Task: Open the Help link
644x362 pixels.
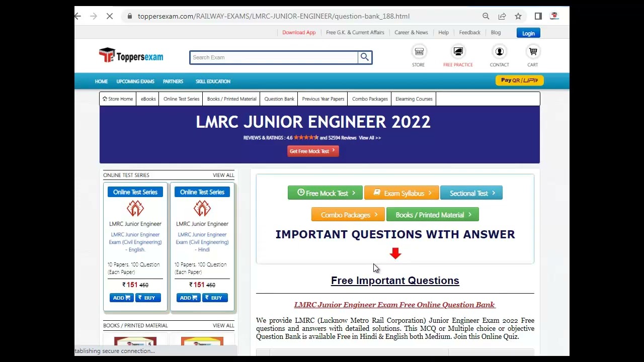Action: [443, 32]
